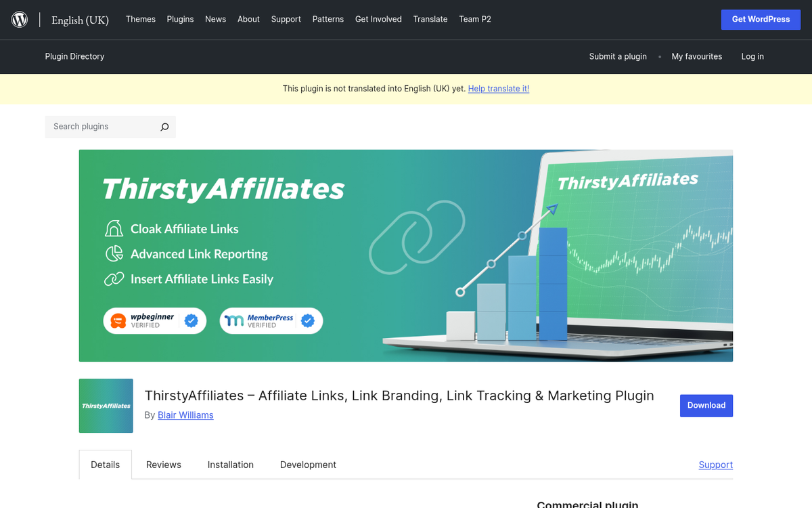The image size is (812, 508).
Task: Open the Development tab
Action: (x=308, y=465)
